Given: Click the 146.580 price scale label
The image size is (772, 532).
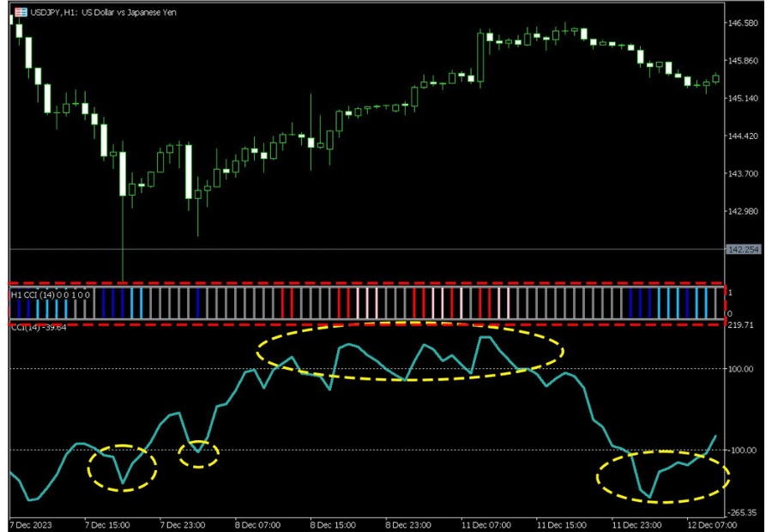Looking at the screenshot, I should [x=743, y=23].
